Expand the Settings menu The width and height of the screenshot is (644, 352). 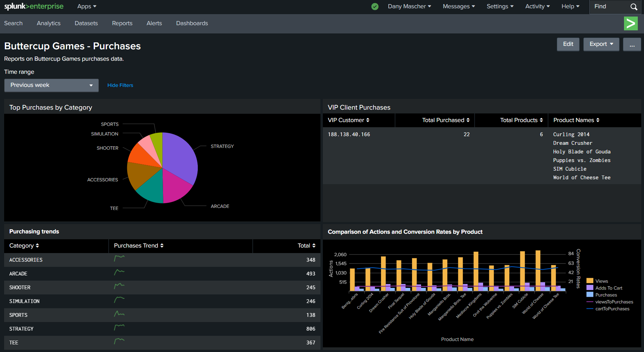[500, 6]
